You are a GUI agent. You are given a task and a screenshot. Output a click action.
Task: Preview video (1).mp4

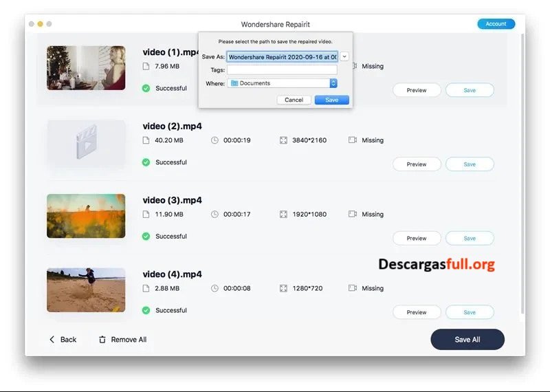coord(417,90)
